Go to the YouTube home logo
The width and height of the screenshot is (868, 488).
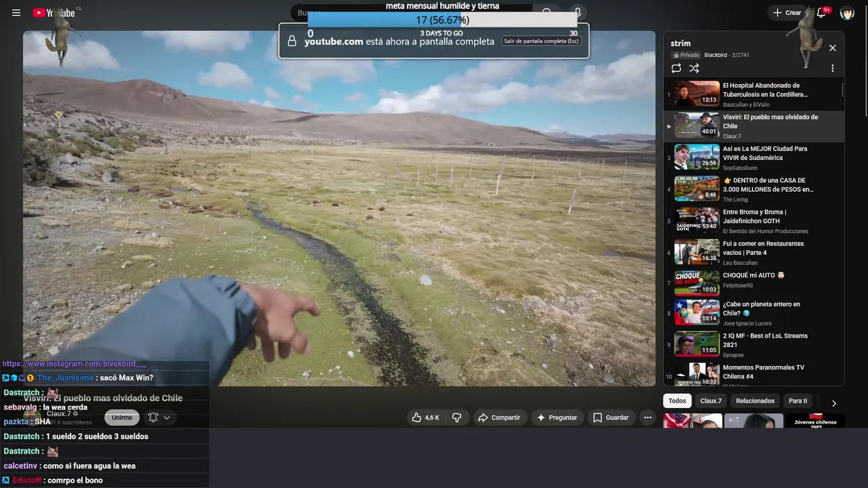click(54, 13)
